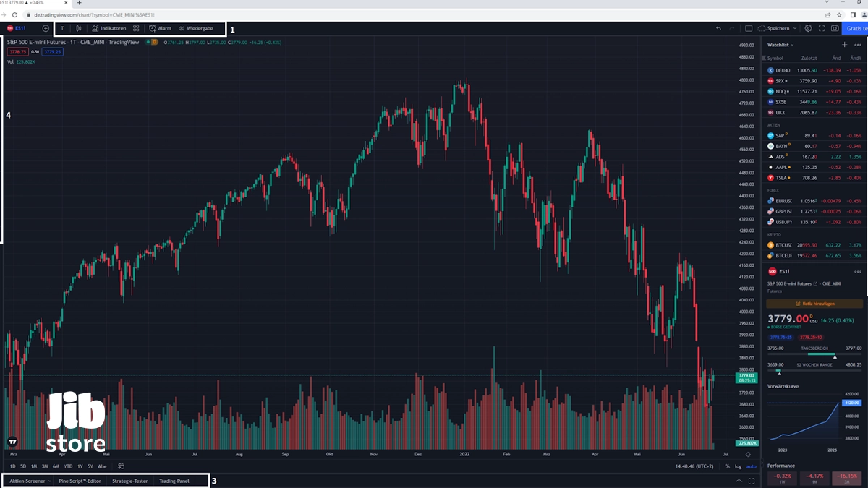868x488 pixels.
Task: Select the candlestick chart type icon
Action: [78, 28]
